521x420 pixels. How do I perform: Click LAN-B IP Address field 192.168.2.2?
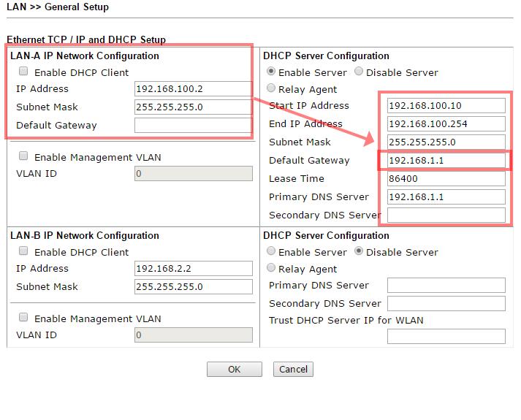(x=193, y=269)
